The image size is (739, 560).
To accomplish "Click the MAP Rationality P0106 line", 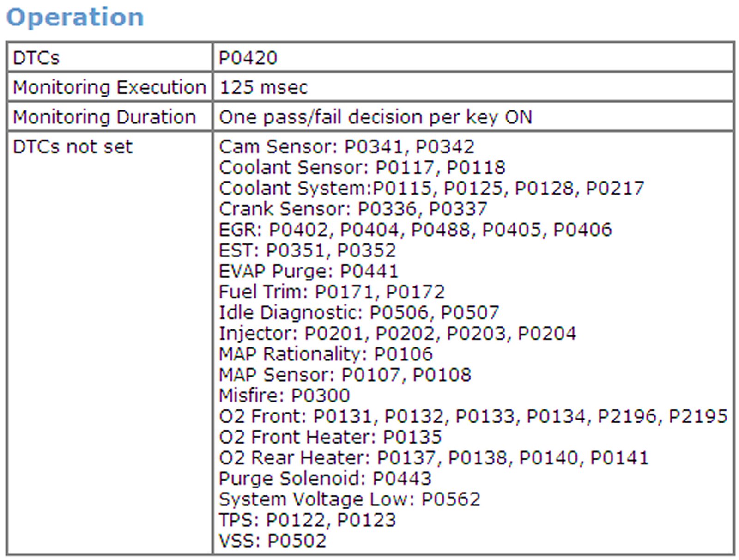I will click(x=326, y=354).
